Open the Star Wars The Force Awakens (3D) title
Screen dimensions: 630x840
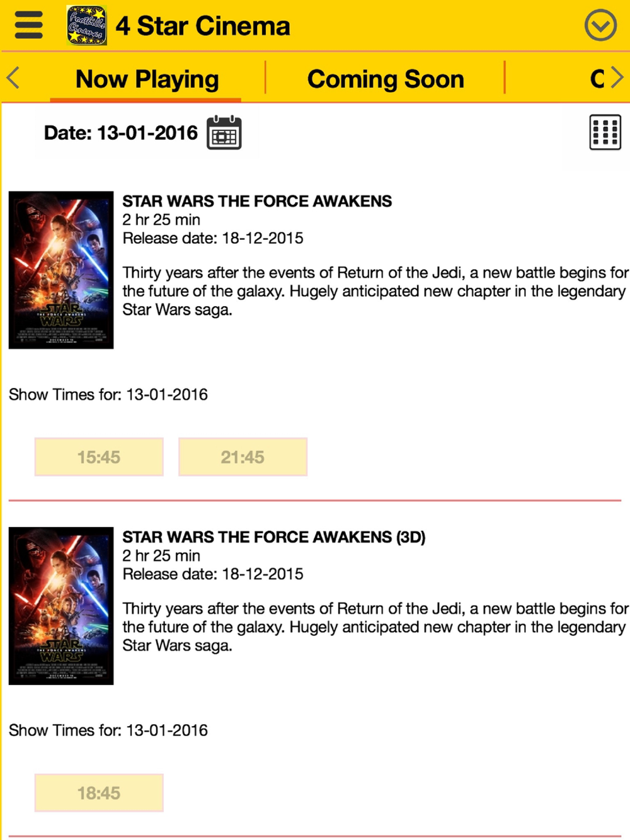[x=273, y=537]
